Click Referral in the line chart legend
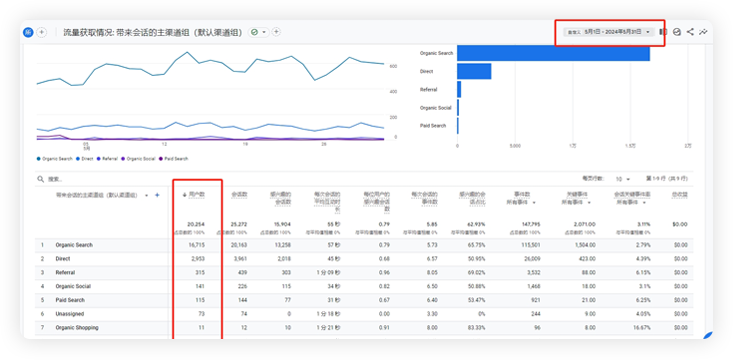 click(107, 159)
